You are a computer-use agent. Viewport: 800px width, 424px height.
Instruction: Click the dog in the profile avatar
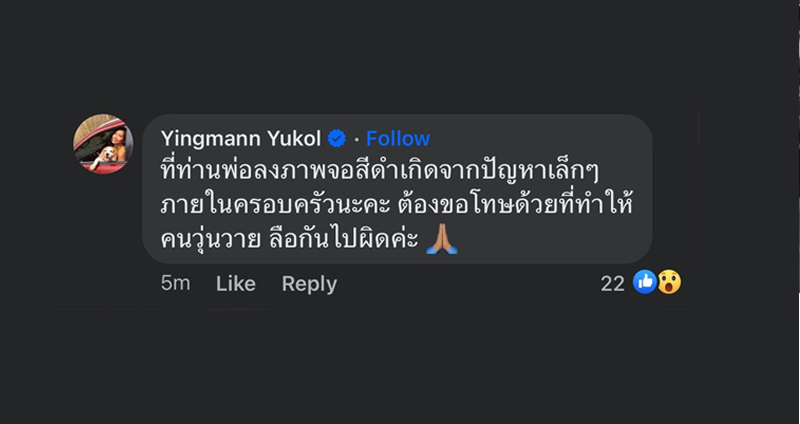[101, 155]
